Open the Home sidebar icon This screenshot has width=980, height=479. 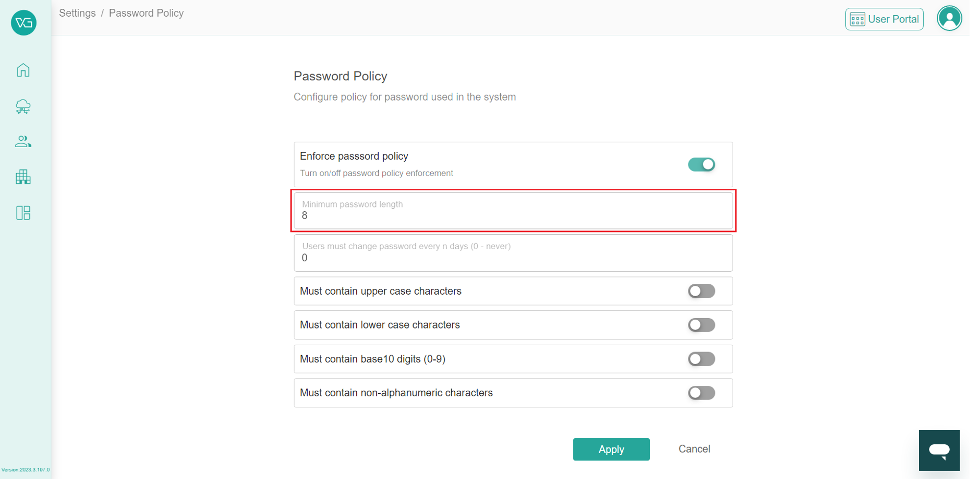coord(23,70)
